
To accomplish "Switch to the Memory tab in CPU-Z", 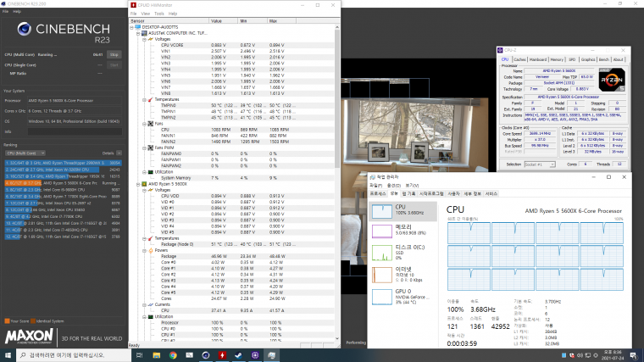I will click(557, 59).
